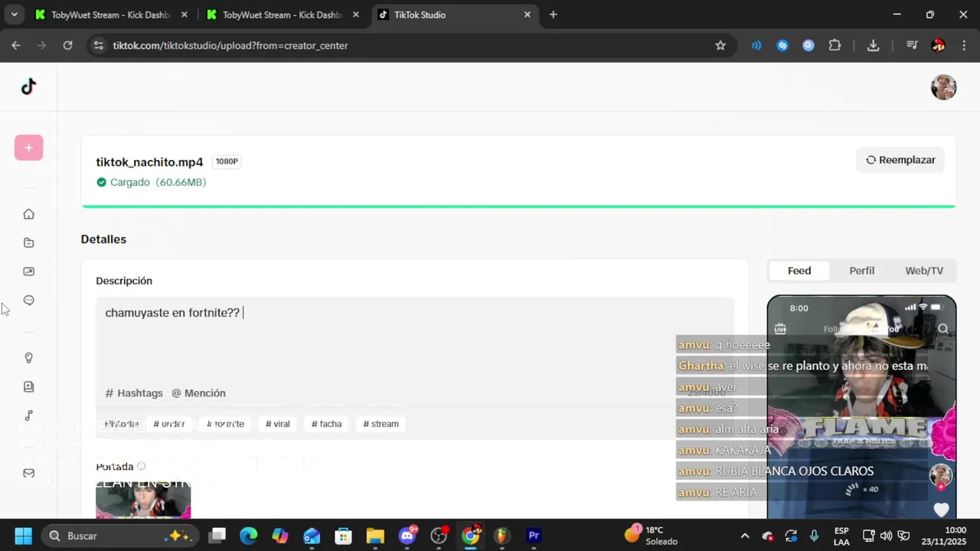Open the Posts folder icon in sidebar
The height and width of the screenshot is (551, 980).
28,243
